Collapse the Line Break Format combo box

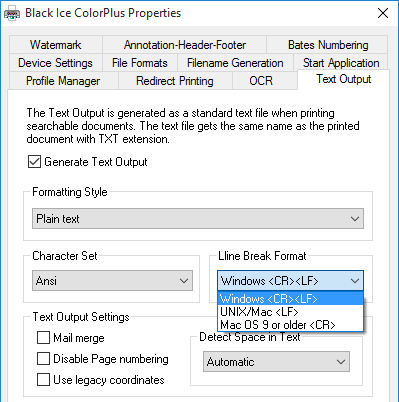290,281
